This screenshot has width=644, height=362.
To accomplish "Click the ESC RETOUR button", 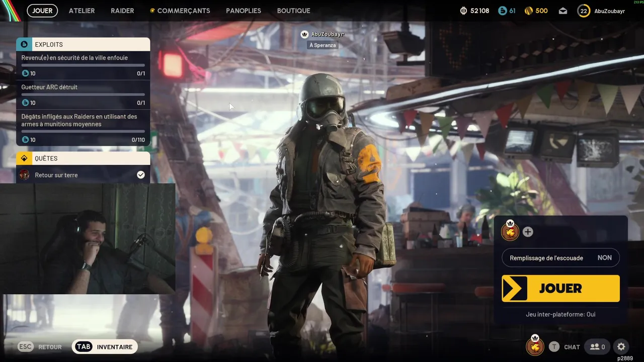I will 40,347.
